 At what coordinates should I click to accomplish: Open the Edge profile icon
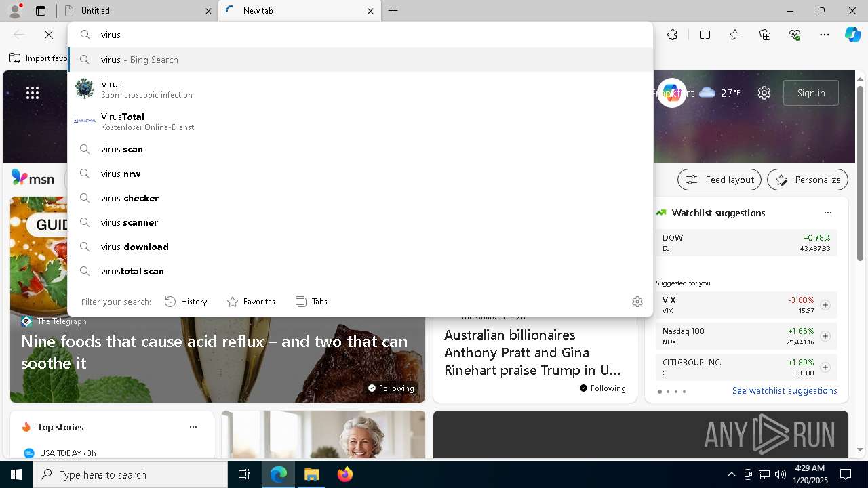click(15, 11)
